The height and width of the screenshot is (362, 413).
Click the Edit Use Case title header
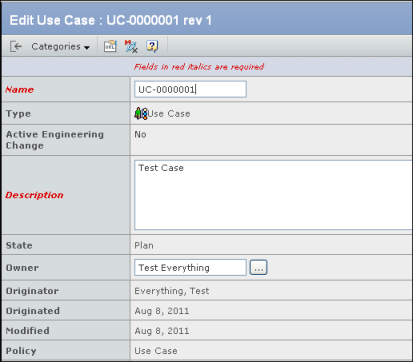[x=111, y=20]
